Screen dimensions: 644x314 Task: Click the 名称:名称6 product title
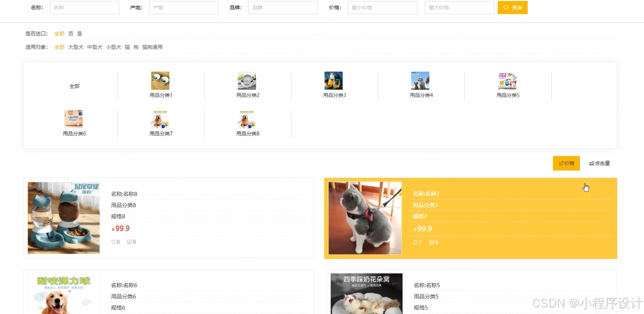[x=124, y=285]
